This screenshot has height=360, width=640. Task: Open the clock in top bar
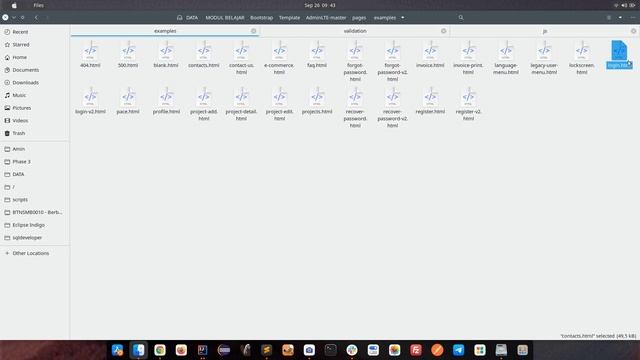point(320,5)
